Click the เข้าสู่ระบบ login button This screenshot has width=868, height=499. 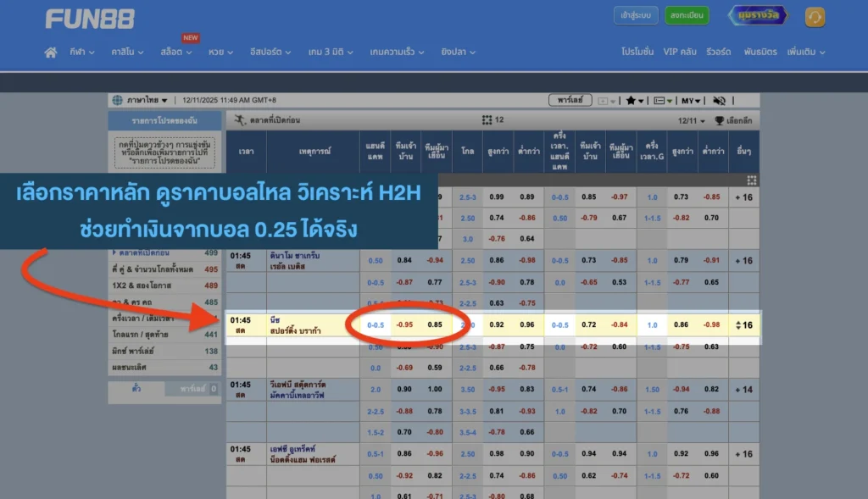point(635,15)
